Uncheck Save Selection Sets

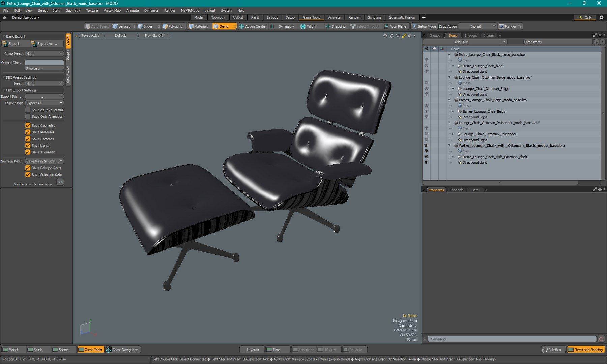[x=28, y=175]
